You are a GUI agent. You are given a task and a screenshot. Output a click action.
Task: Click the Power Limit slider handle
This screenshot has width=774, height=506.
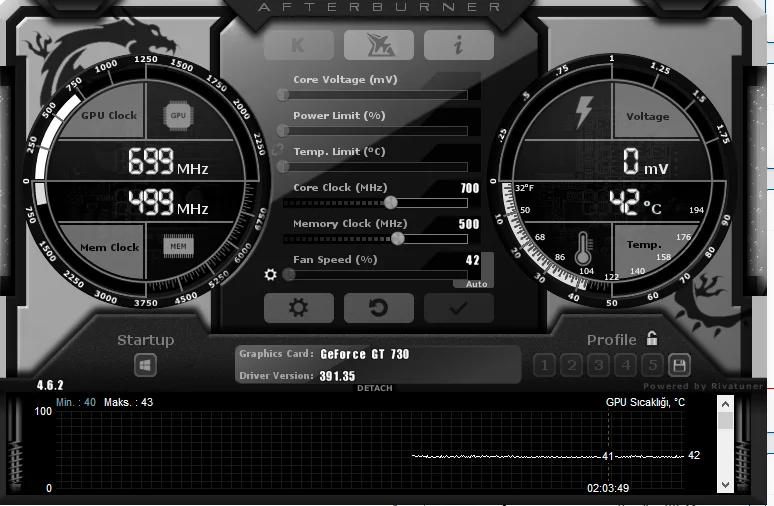[283, 130]
